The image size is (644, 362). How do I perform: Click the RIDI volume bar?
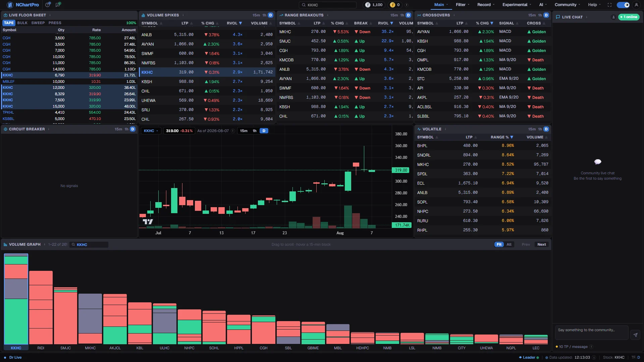[x=41, y=307]
